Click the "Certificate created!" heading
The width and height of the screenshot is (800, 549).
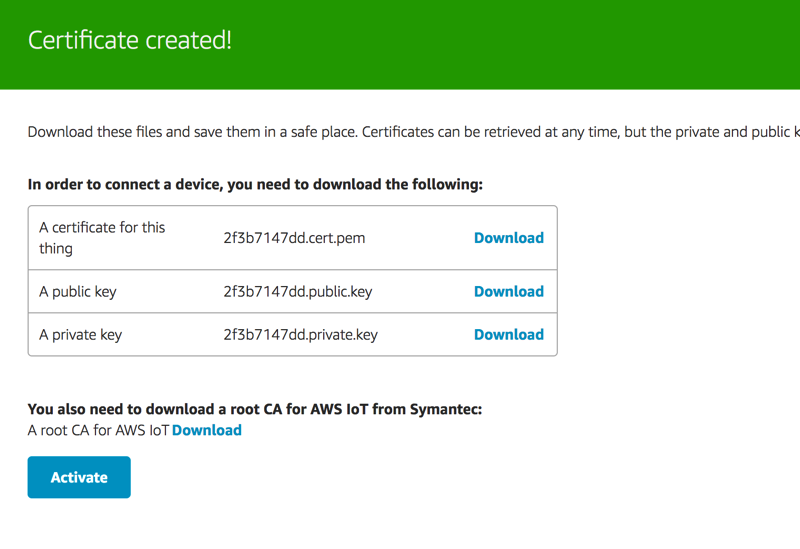coord(129,41)
